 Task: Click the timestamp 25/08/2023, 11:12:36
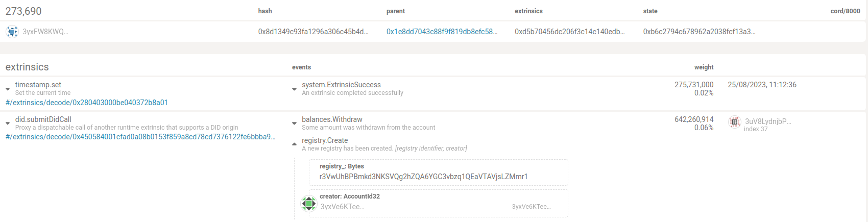(762, 85)
